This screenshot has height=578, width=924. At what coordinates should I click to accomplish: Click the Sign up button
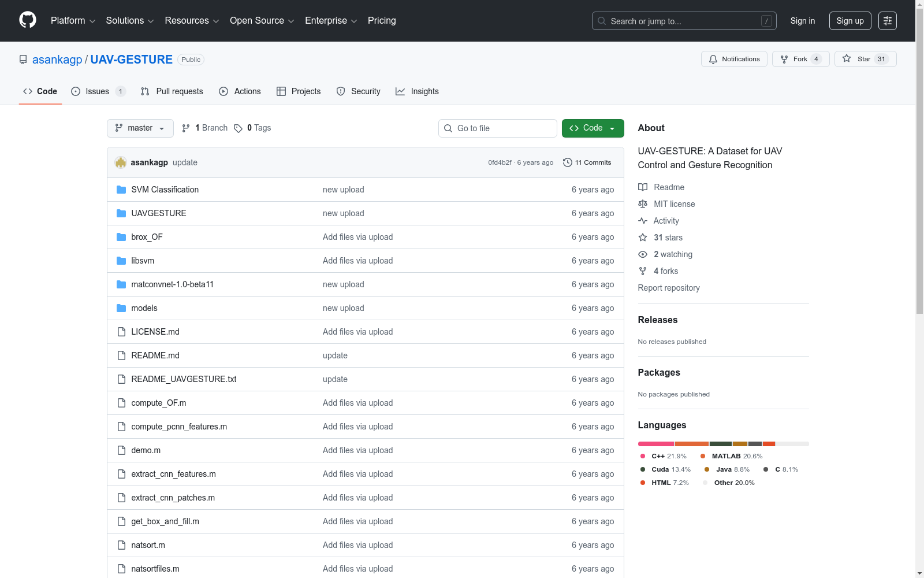(850, 21)
